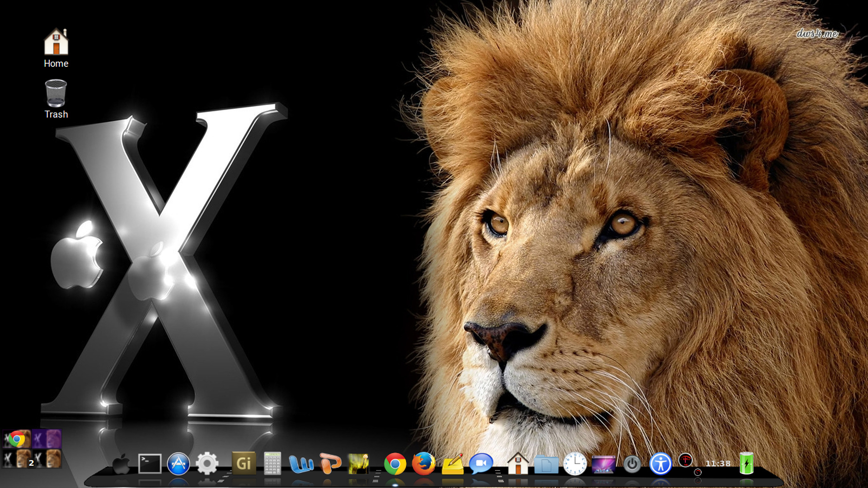Open the Accessibility icon in dock

pyautogui.click(x=660, y=464)
